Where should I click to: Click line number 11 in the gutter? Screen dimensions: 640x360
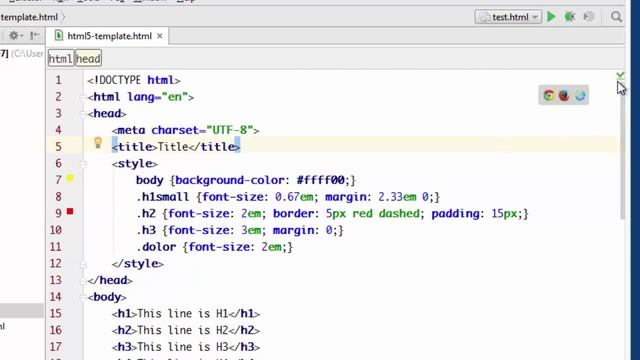(x=56, y=247)
